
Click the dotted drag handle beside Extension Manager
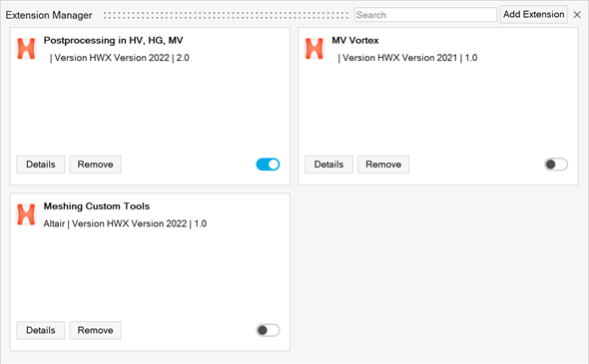[x=227, y=15]
